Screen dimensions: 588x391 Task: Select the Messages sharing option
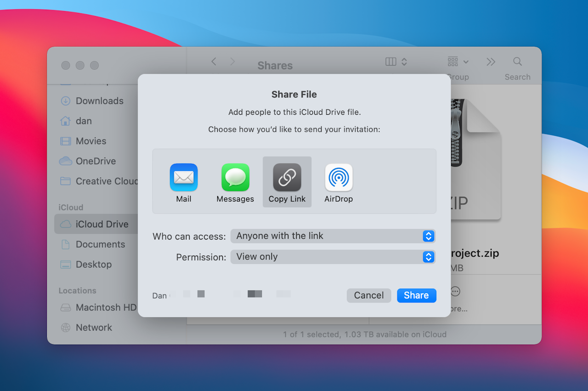[235, 183]
